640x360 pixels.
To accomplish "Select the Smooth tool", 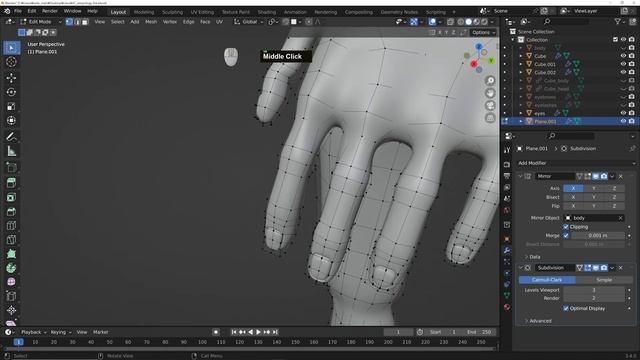I will (x=11, y=282).
